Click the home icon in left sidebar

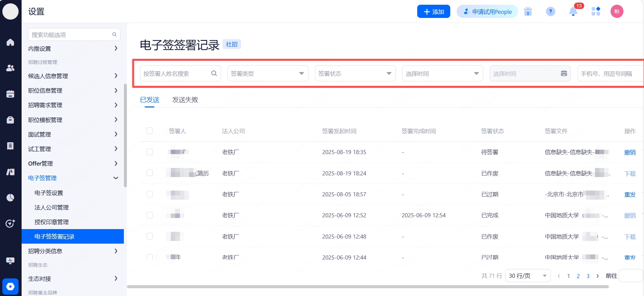coord(10,42)
